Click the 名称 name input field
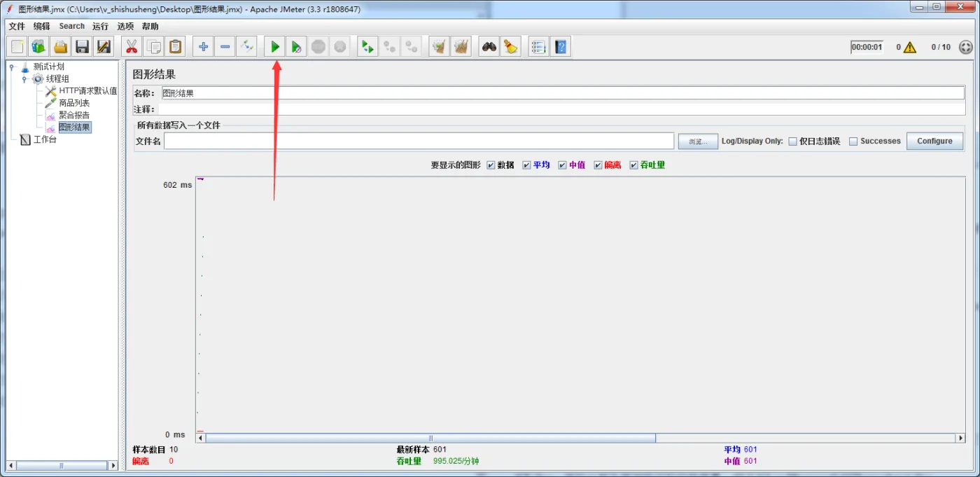The width and height of the screenshot is (980, 477). [563, 93]
